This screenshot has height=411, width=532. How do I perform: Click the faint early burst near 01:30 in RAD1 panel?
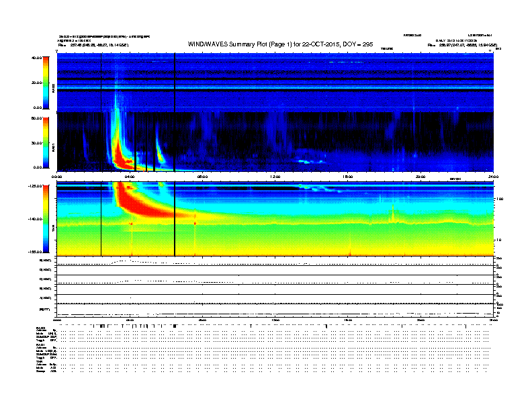pyautogui.click(x=84, y=144)
